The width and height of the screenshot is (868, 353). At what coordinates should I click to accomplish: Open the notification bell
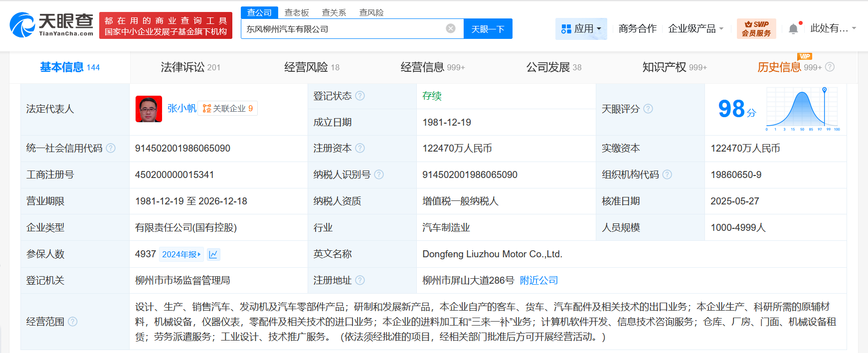(793, 29)
